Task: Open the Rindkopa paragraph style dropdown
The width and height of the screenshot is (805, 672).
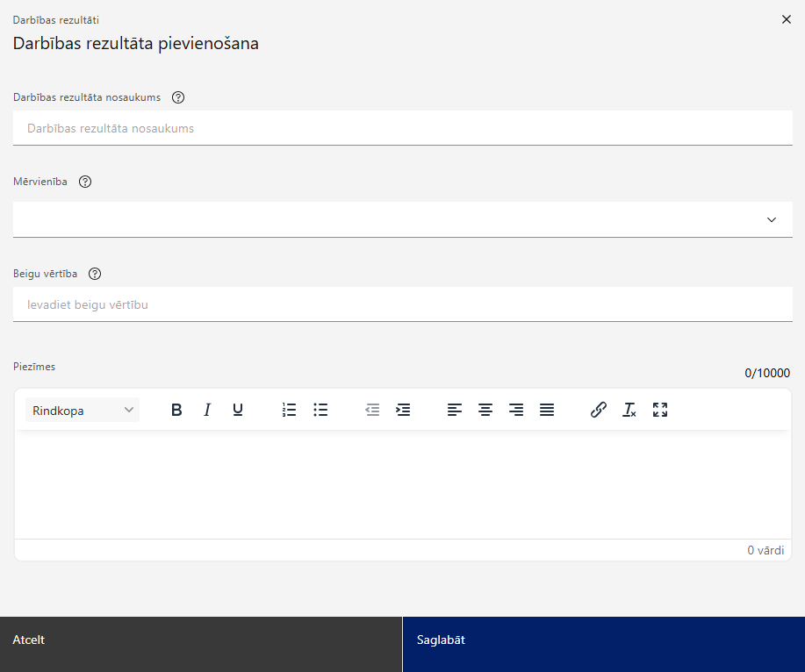Action: 83,411
